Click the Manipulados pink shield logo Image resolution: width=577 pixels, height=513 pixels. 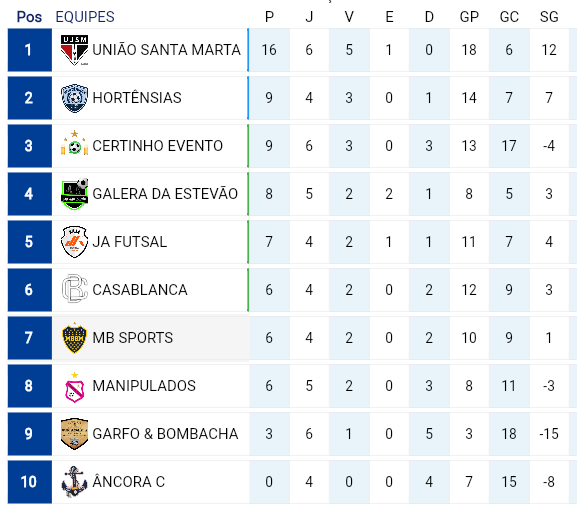click(74, 387)
